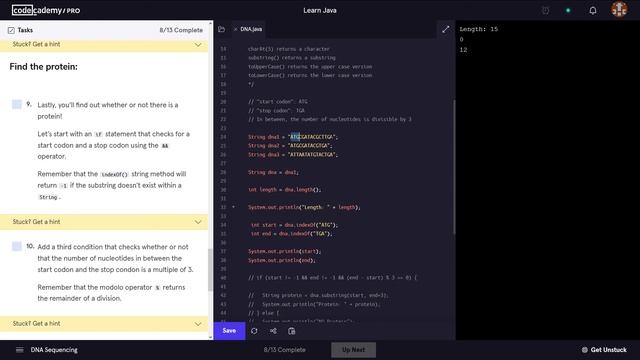Expand the code editor to full screen
This screenshot has height=360, width=640.
[445, 29]
